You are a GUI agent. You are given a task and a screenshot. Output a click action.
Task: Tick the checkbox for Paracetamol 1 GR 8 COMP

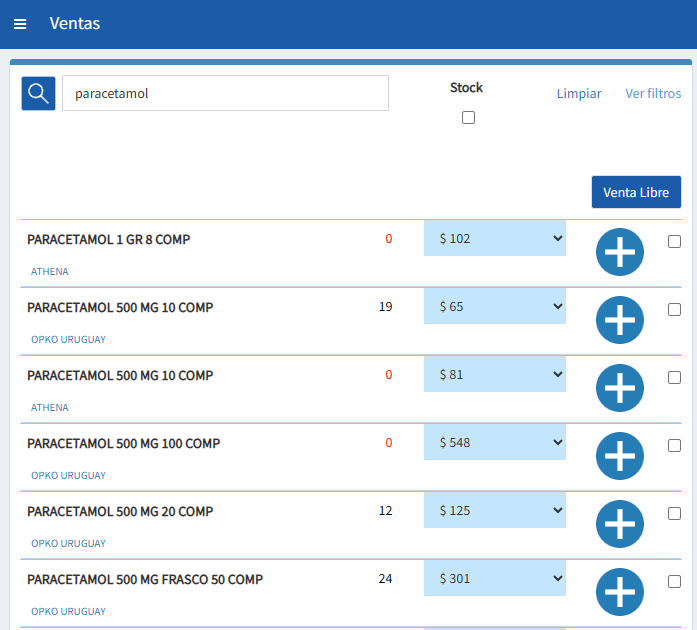(674, 241)
